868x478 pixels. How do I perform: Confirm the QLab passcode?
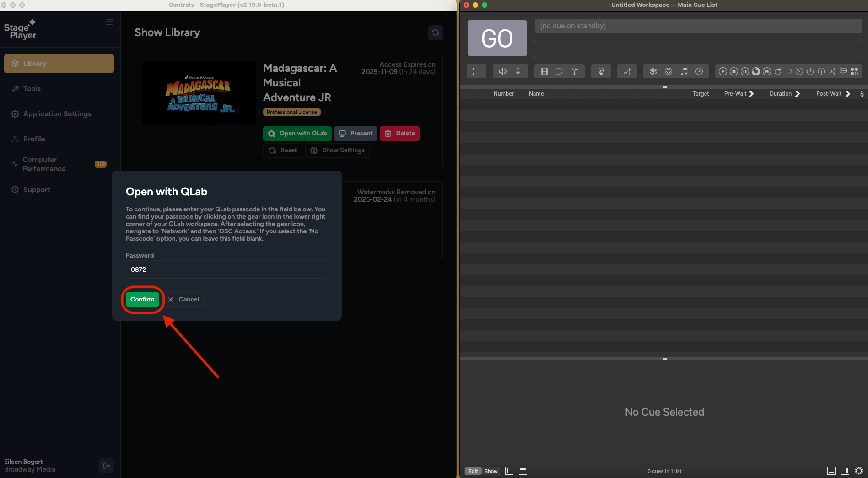[x=142, y=300]
